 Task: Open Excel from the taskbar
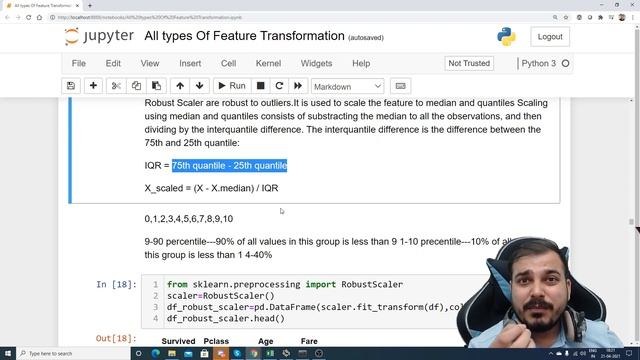tap(270, 353)
